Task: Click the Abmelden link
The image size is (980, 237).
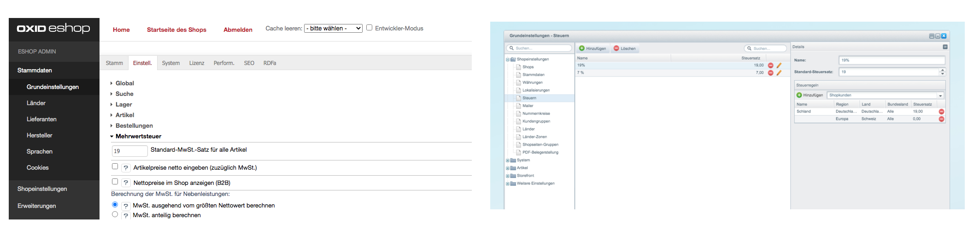Action: pos(238,30)
